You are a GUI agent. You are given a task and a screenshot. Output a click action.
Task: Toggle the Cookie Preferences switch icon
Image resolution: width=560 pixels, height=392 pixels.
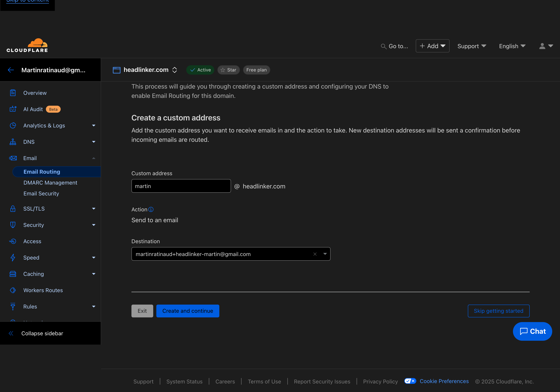[410, 381]
